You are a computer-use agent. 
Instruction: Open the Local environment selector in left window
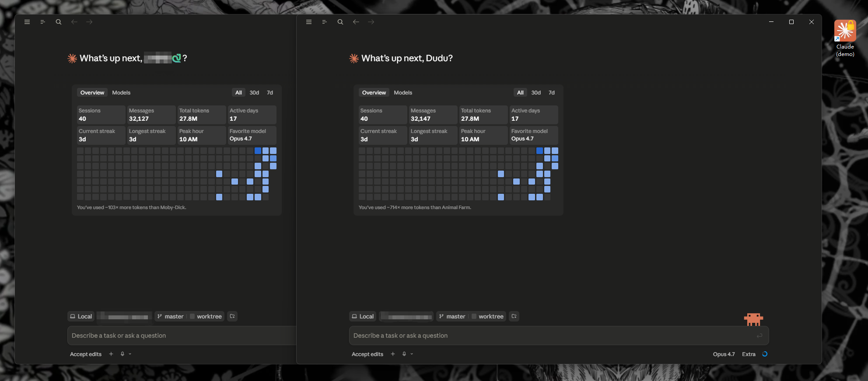(x=81, y=316)
